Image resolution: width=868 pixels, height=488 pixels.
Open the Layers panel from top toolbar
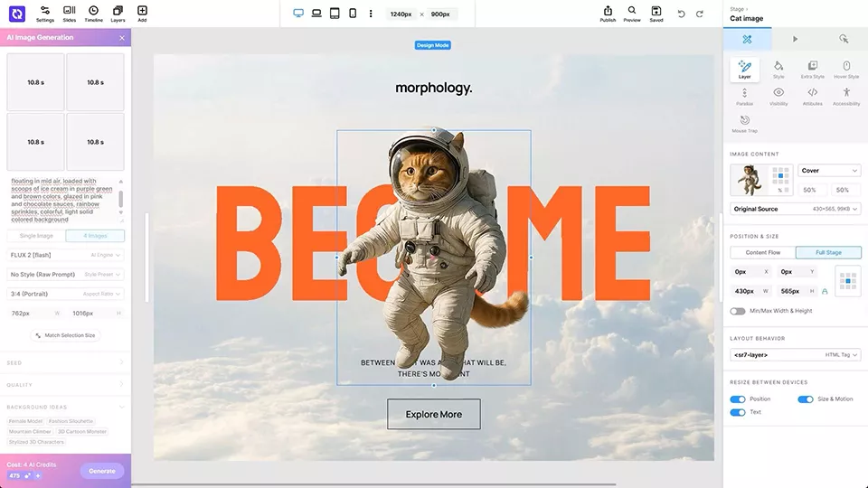(x=118, y=13)
